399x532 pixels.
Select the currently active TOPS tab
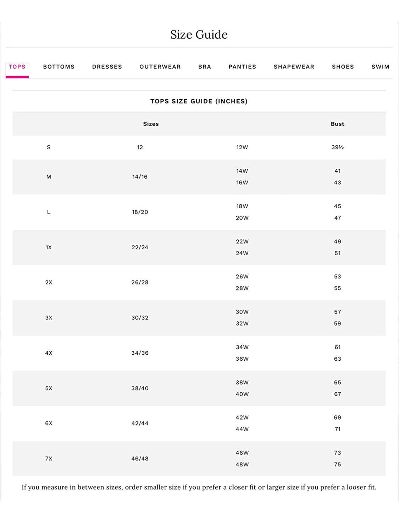click(x=17, y=67)
